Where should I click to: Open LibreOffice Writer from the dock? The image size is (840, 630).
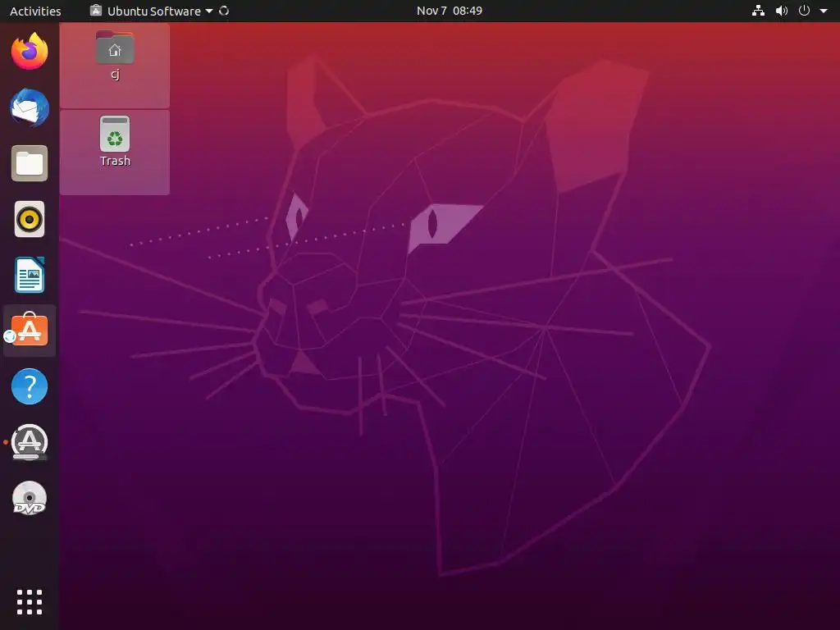point(30,275)
